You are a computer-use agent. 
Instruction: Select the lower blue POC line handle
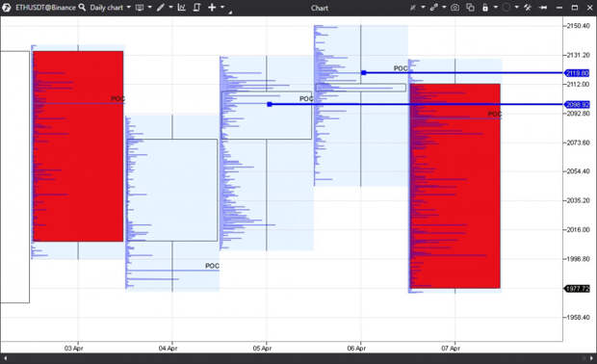coord(270,104)
